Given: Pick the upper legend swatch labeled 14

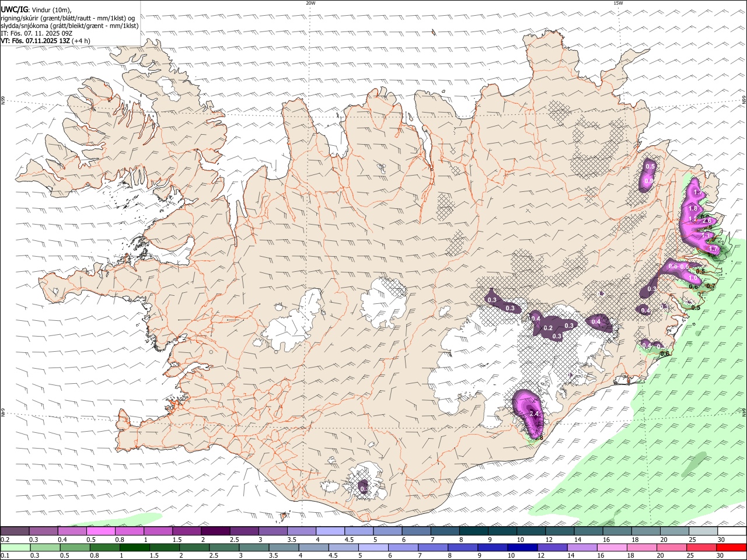Looking at the screenshot, I should point(588,531).
